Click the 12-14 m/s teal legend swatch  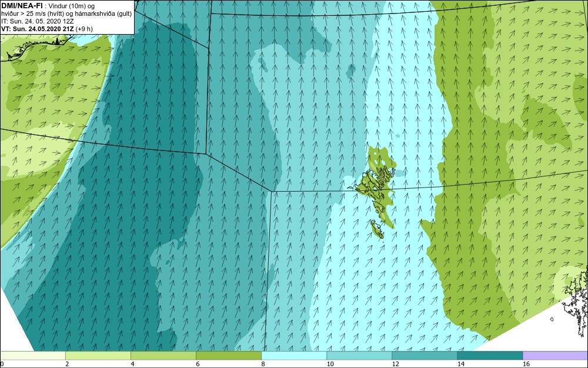pyautogui.click(x=424, y=356)
